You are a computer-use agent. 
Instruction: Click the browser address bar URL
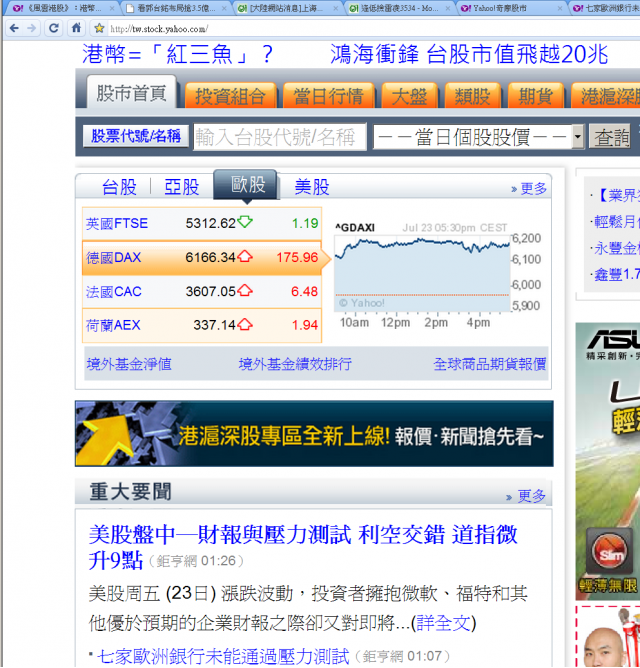[159, 29]
